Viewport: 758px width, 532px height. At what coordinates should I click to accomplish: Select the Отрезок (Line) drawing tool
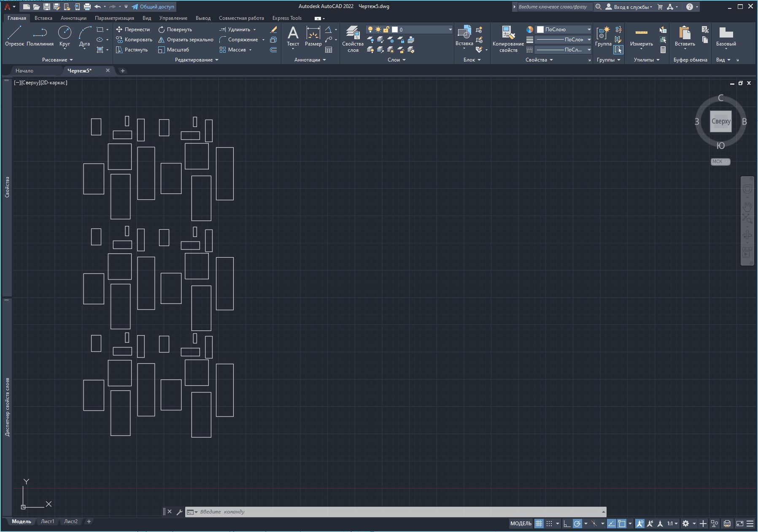pos(14,35)
